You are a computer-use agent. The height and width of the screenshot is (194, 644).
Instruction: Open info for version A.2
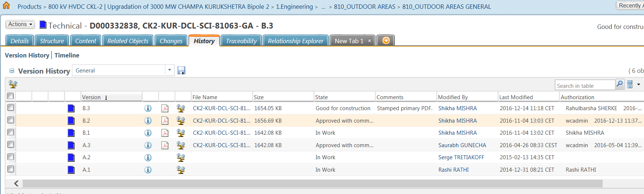[148, 157]
